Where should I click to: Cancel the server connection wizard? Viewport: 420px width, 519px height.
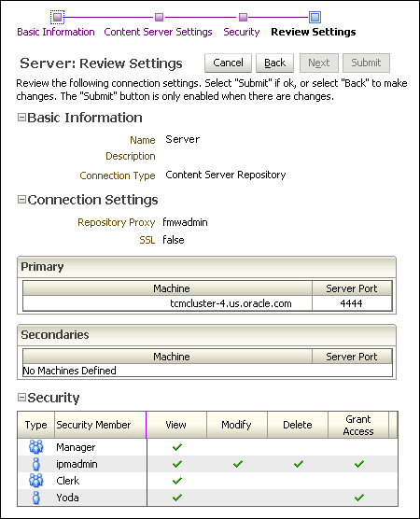[228, 63]
